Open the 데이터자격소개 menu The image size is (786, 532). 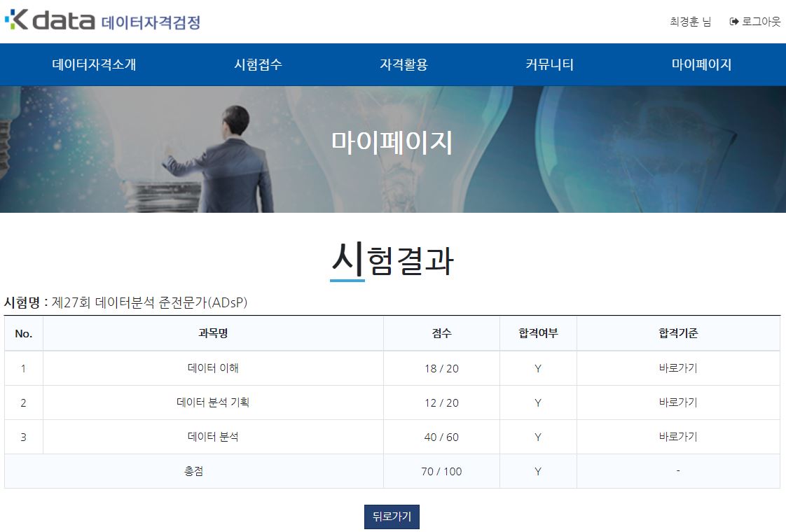94,65
